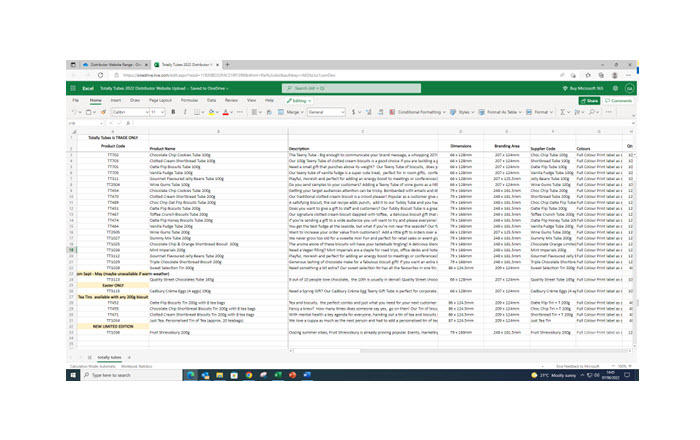The image size is (700, 440).
Task: Switch to the Review tab
Action: pos(231,100)
